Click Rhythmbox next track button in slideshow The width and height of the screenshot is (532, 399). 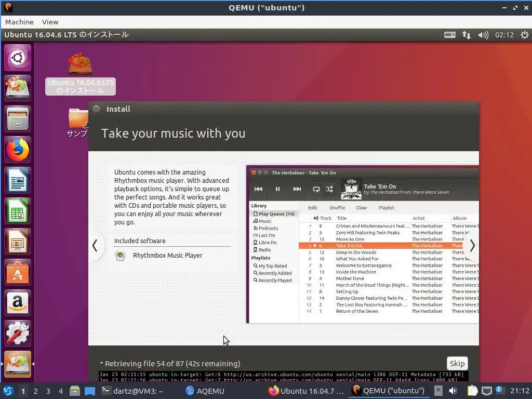pyautogui.click(x=297, y=189)
